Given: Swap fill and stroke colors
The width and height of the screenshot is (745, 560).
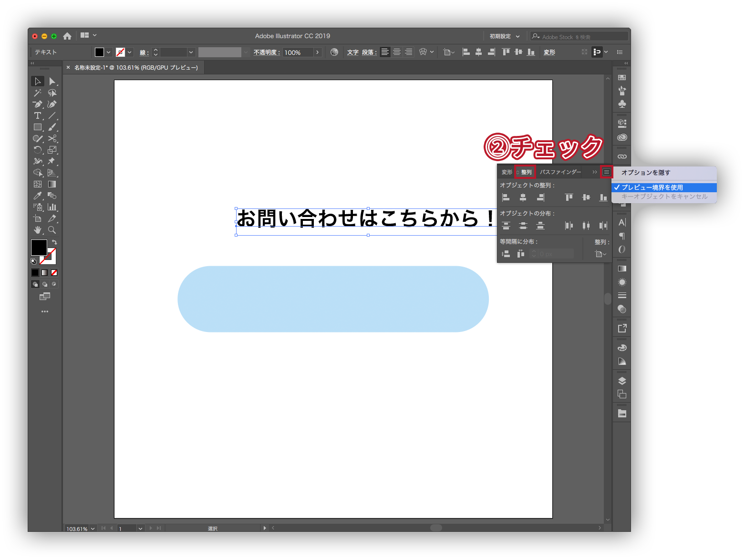Looking at the screenshot, I should [x=54, y=242].
